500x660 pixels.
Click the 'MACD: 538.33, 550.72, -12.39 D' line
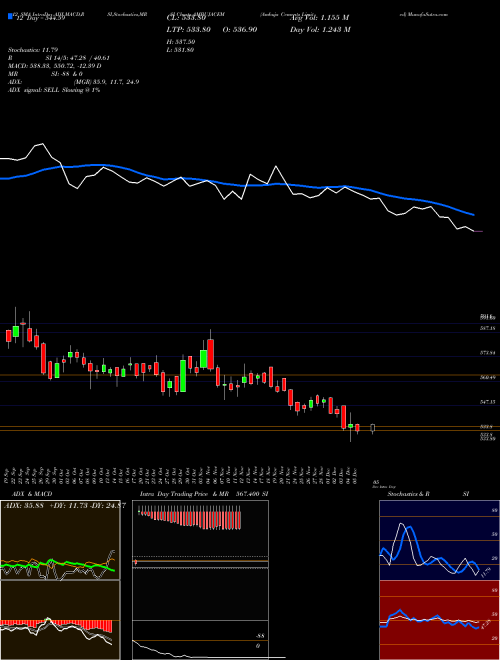[x=55, y=66]
